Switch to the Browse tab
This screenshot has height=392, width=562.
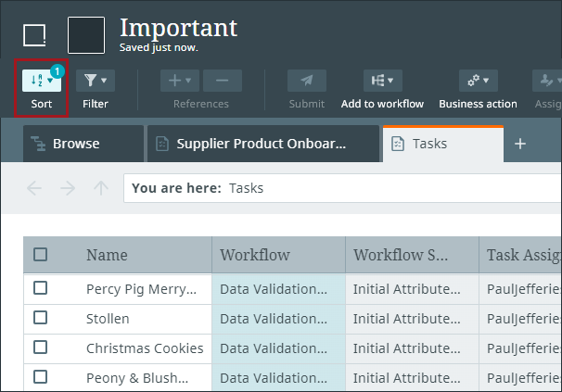(x=83, y=144)
